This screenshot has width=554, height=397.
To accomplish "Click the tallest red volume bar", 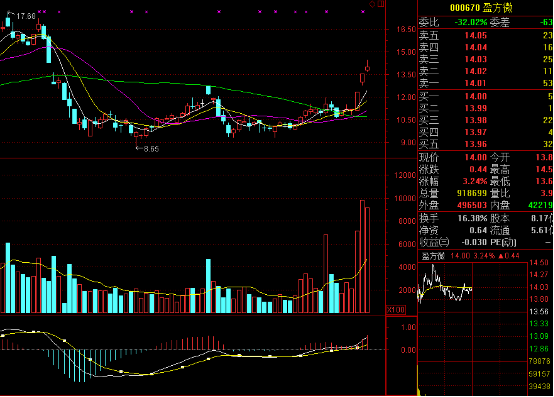I will (x=362, y=256).
